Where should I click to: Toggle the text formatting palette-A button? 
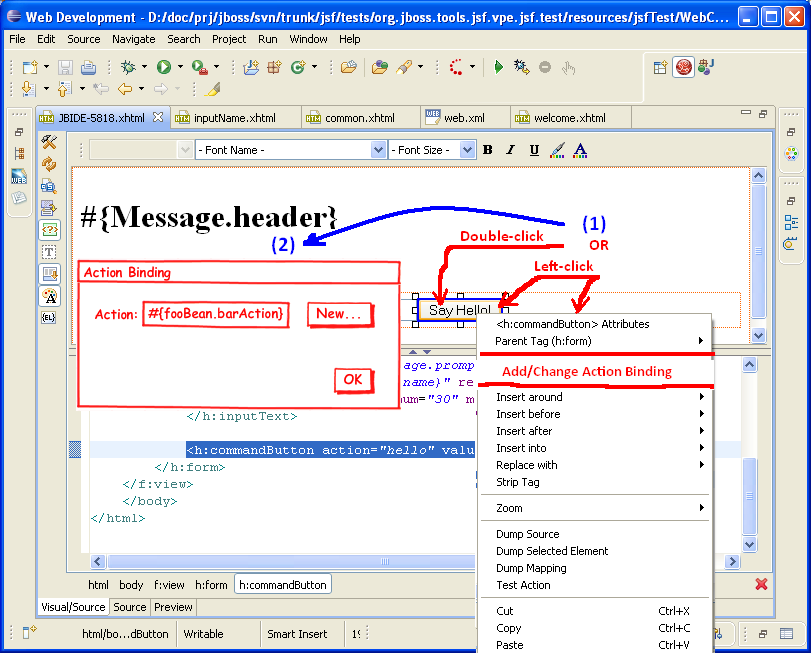pos(49,296)
